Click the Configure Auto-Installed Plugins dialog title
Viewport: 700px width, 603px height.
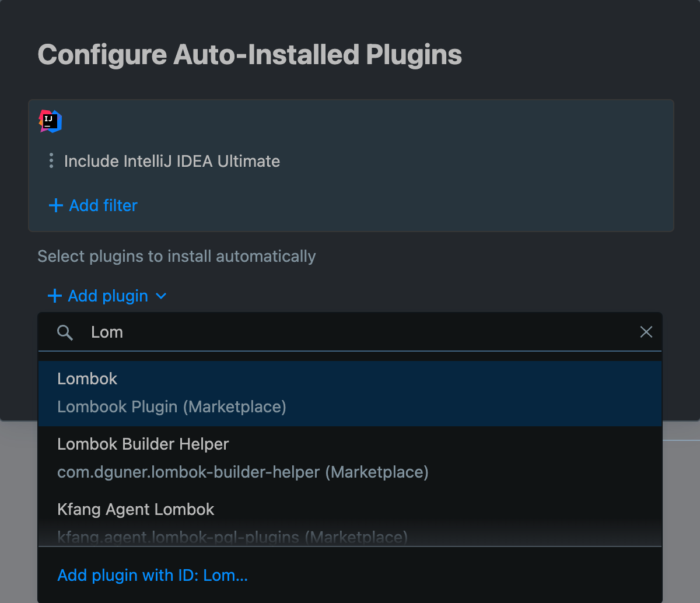(249, 54)
